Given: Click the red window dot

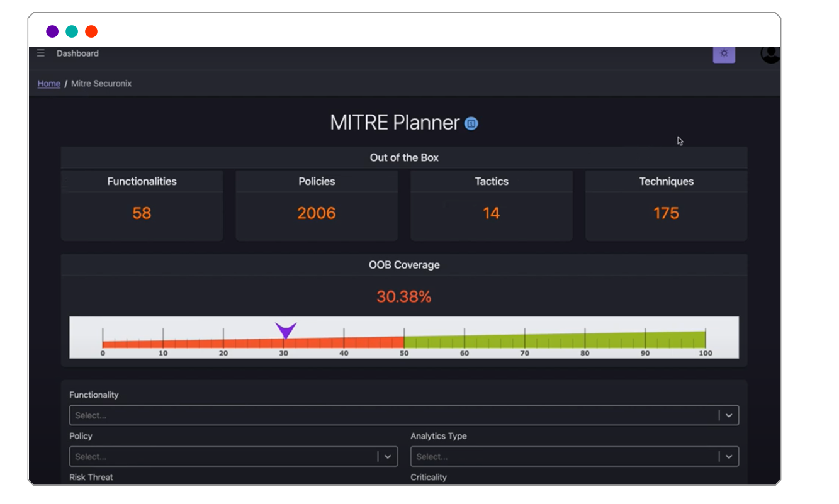Looking at the screenshot, I should [91, 31].
